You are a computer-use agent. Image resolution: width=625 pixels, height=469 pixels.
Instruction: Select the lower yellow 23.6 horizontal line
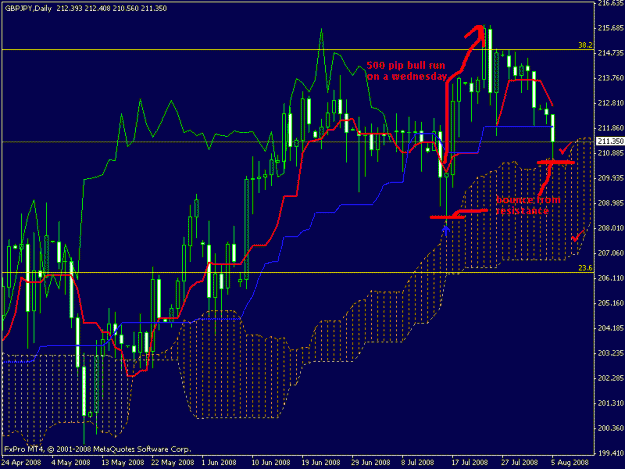(297, 273)
